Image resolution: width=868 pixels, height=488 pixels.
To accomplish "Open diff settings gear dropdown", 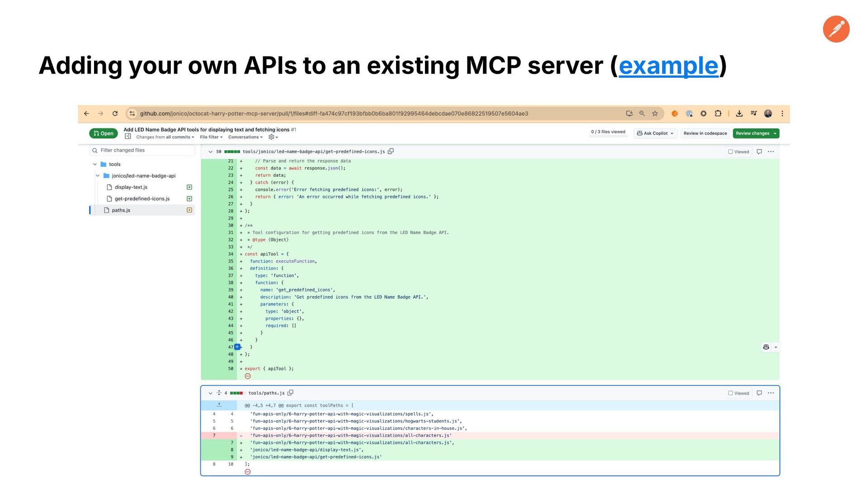I will [x=273, y=137].
